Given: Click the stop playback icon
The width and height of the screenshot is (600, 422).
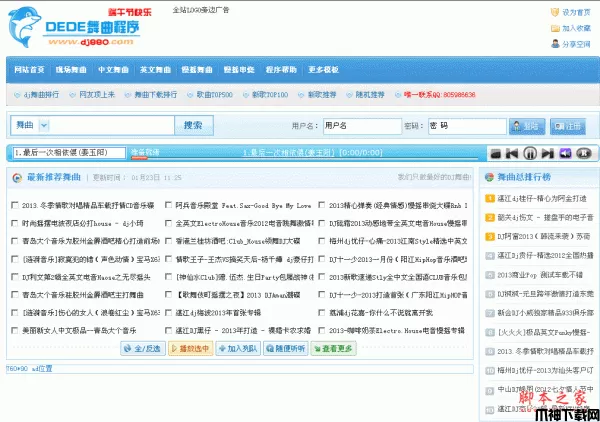Looking at the screenshot, I should click(x=494, y=153).
